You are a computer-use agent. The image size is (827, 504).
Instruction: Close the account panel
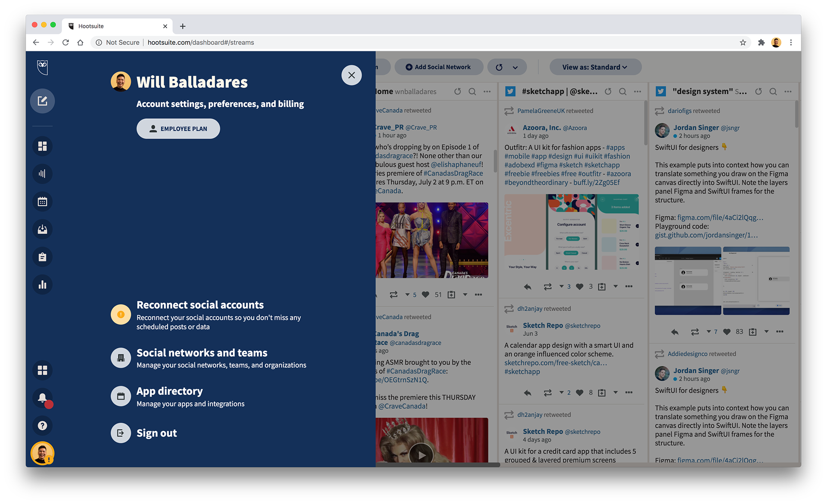coord(351,75)
